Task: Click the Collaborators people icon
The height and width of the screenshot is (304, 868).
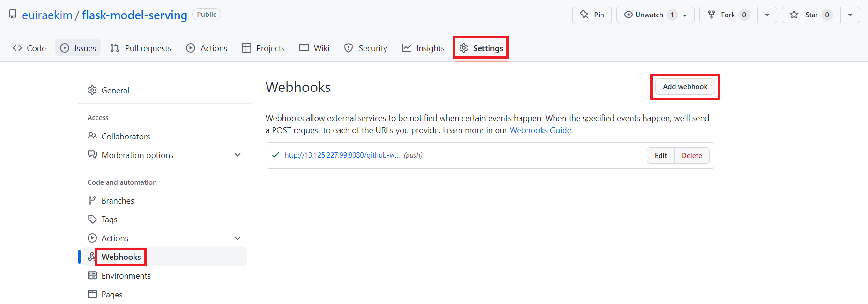Action: coord(92,136)
